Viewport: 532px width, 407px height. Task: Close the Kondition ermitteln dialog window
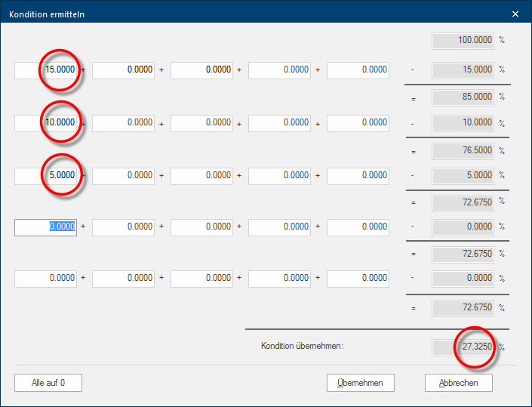pos(515,14)
